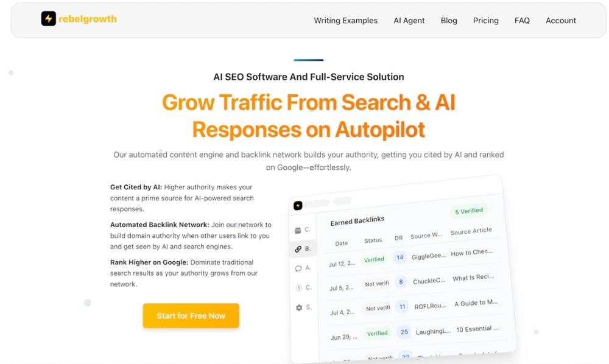This screenshot has height=364, width=609.
Task: Click the Jul 4 date cell
Action: (342, 312)
